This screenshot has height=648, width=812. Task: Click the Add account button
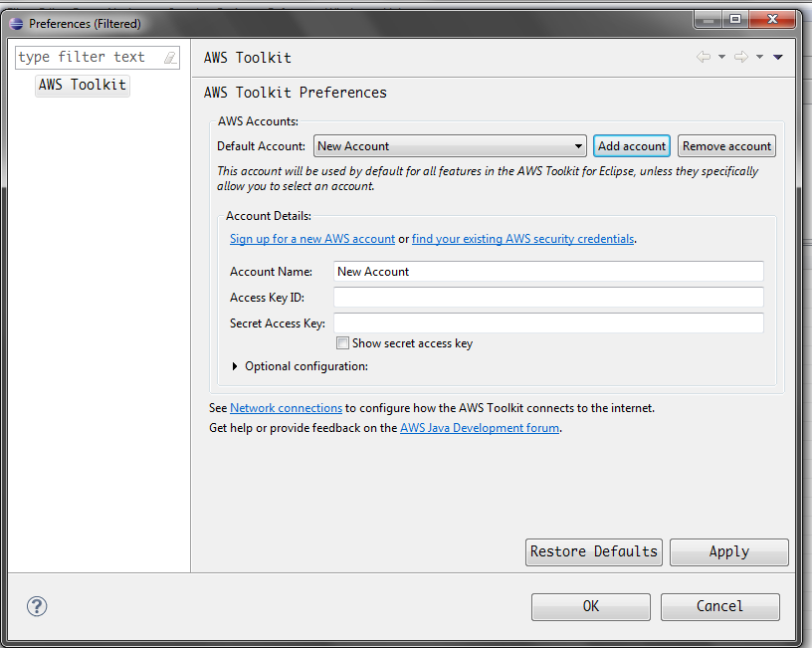(x=631, y=146)
